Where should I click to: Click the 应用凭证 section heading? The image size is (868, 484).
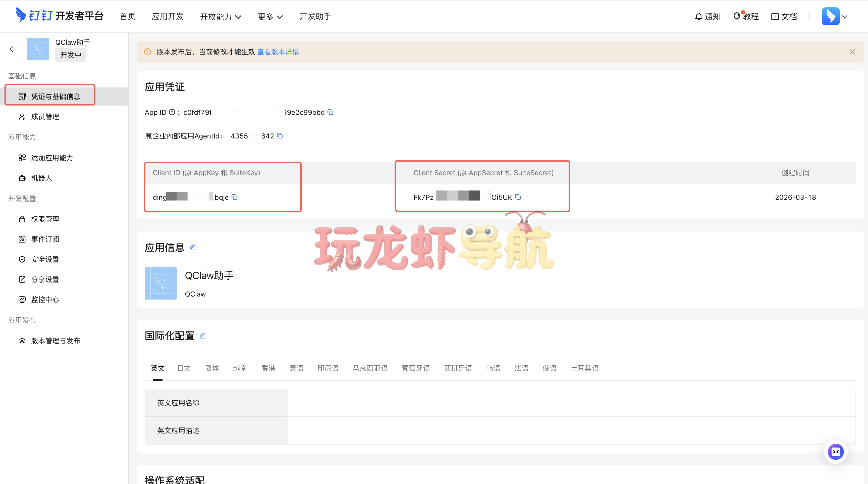(x=165, y=87)
